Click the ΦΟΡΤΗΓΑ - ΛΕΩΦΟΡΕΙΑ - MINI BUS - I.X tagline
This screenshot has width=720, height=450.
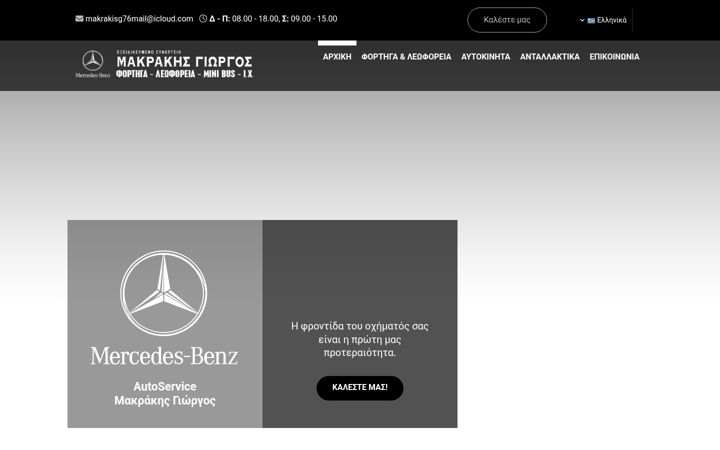point(184,74)
